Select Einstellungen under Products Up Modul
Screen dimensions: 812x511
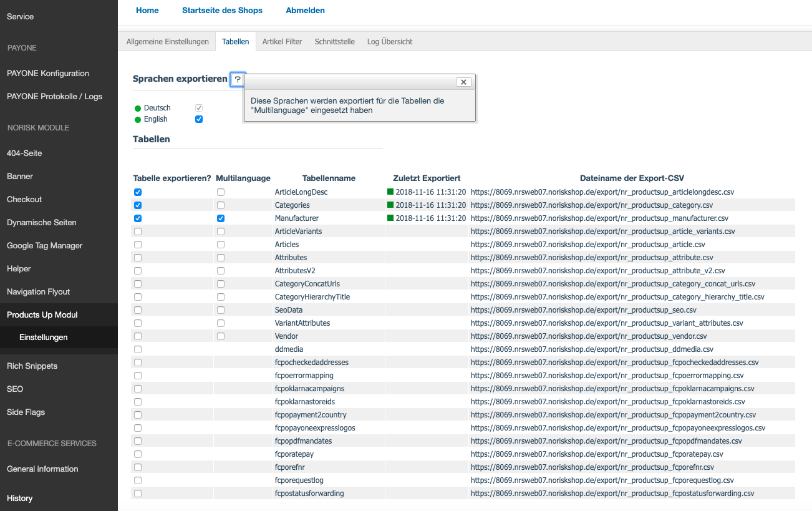pyautogui.click(x=44, y=337)
